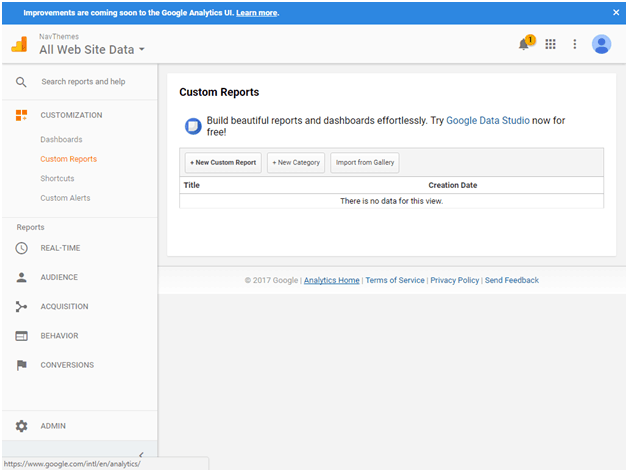Click the Real-Time clock icon
Image resolution: width=628 pixels, height=472 pixels.
[x=22, y=248]
